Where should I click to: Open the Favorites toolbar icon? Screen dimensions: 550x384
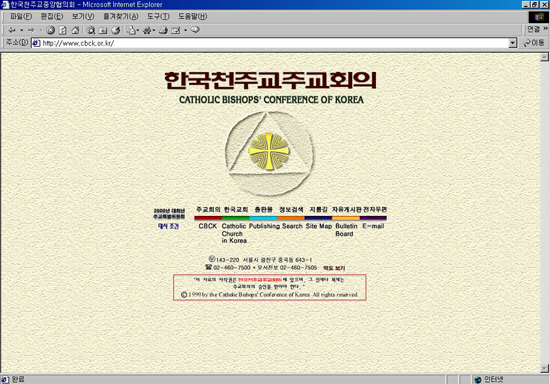click(103, 31)
